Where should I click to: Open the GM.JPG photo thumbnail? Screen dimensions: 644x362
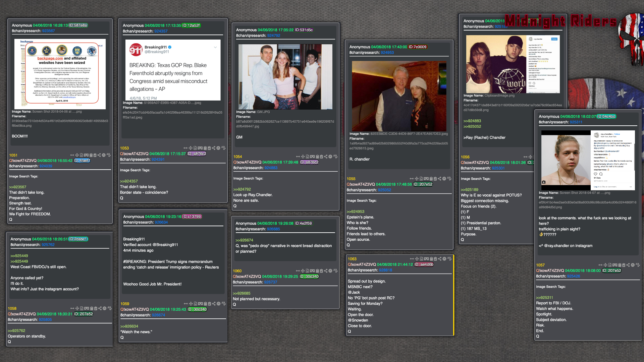tap(285, 77)
